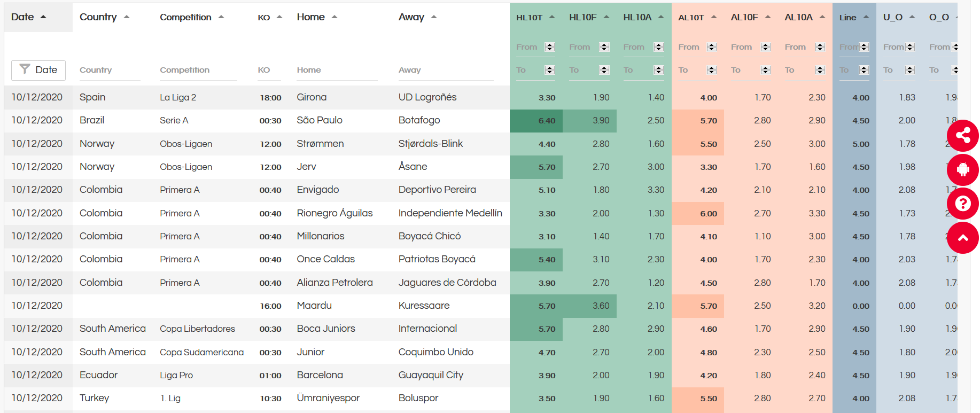The height and width of the screenshot is (413, 980).
Task: Click the Date filter funnel button
Action: tap(38, 70)
